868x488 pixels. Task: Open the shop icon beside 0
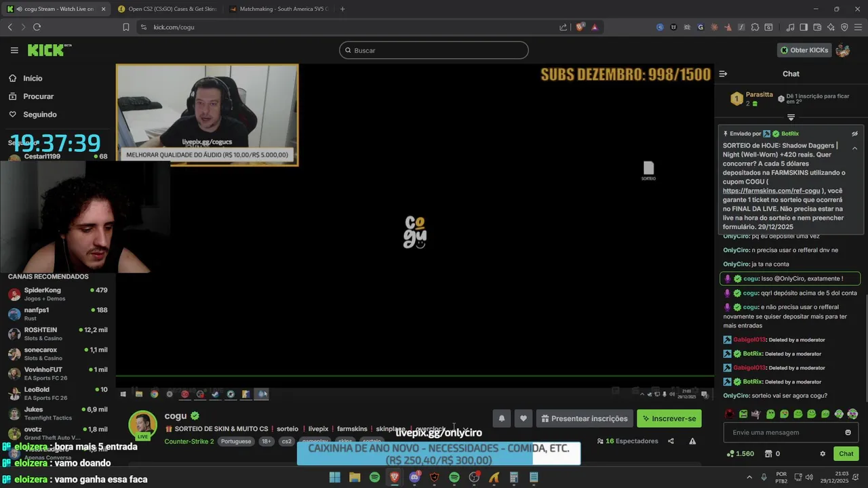768,454
